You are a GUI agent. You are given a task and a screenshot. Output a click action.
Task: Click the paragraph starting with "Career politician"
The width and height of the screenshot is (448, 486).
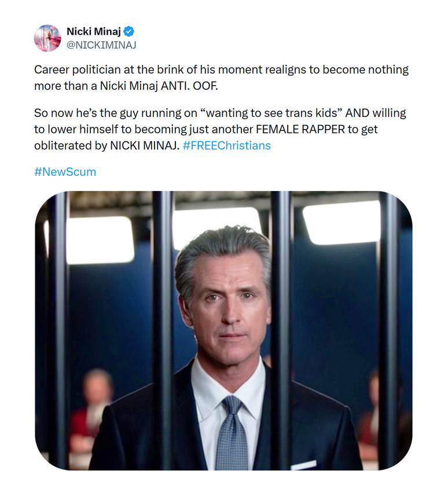pyautogui.click(x=221, y=78)
